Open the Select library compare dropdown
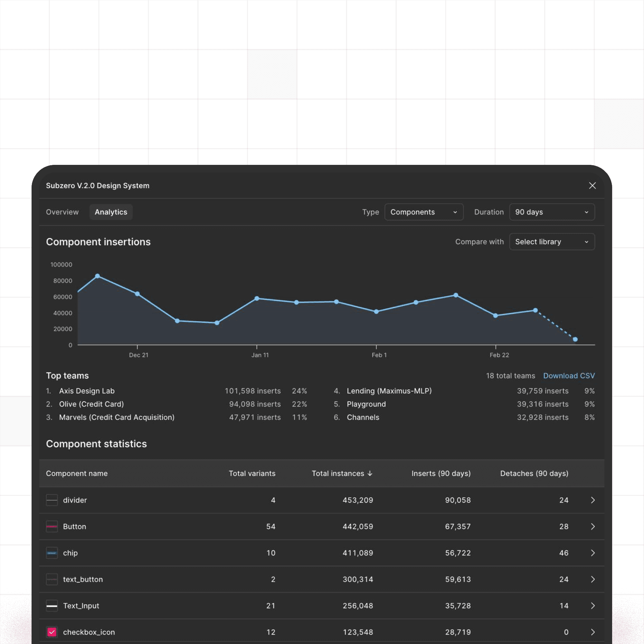Screen dimensions: 644x644 (552, 242)
